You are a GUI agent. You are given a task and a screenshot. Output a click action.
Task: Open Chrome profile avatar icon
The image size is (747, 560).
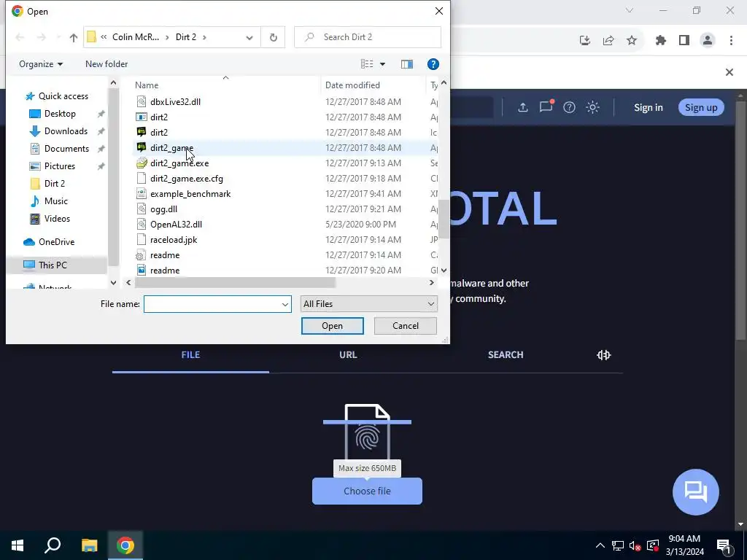click(708, 41)
